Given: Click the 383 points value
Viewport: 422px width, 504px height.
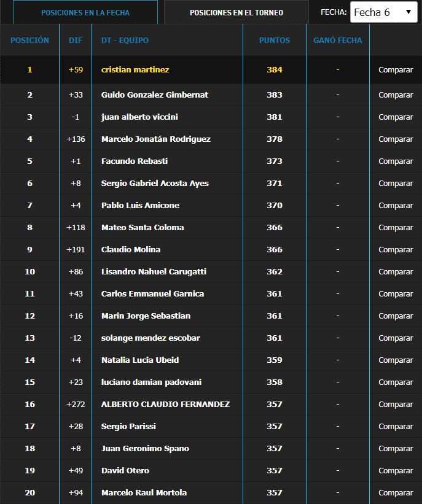Looking at the screenshot, I should 275,95.
